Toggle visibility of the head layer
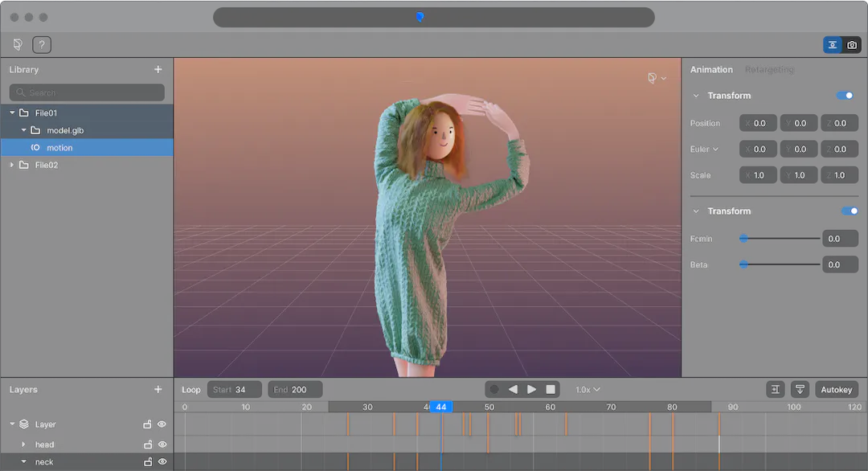This screenshot has height=471, width=868. click(x=162, y=444)
